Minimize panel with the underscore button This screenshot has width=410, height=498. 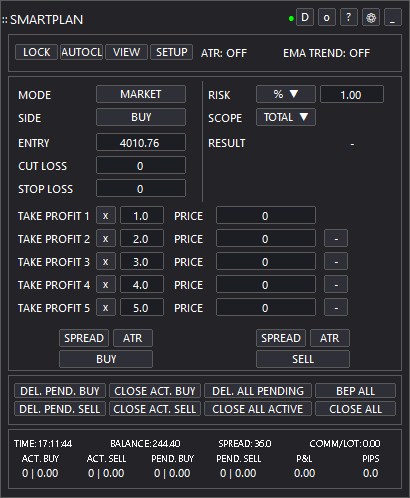point(393,17)
